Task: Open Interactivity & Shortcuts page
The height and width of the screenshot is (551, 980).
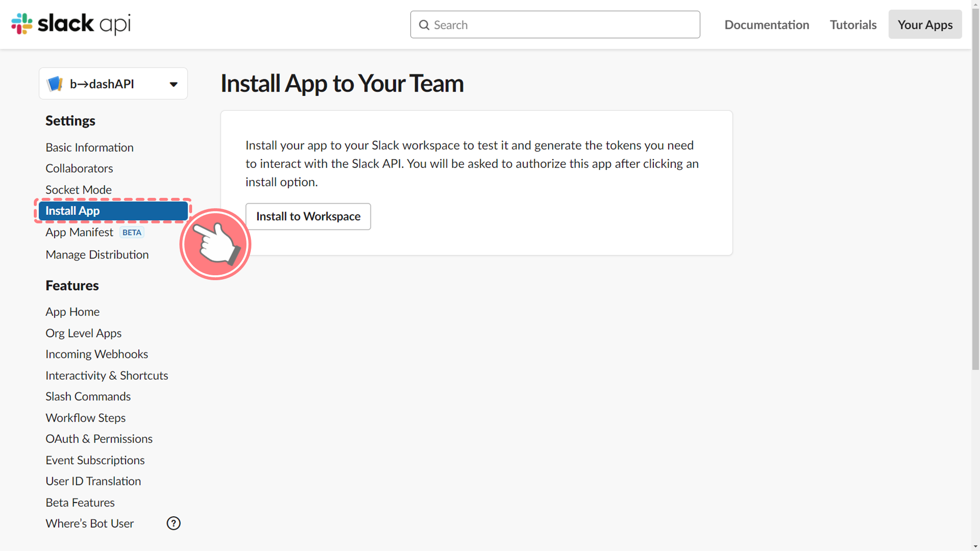Action: point(107,375)
